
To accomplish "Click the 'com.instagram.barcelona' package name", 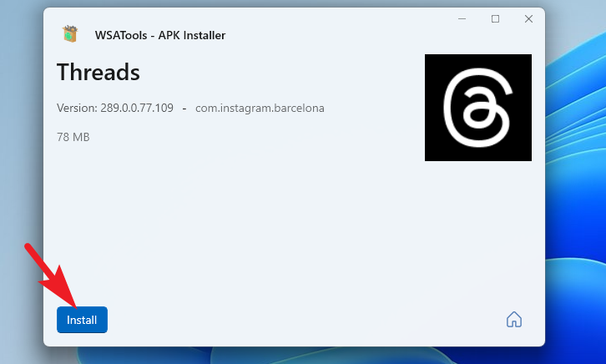I will coord(260,109).
